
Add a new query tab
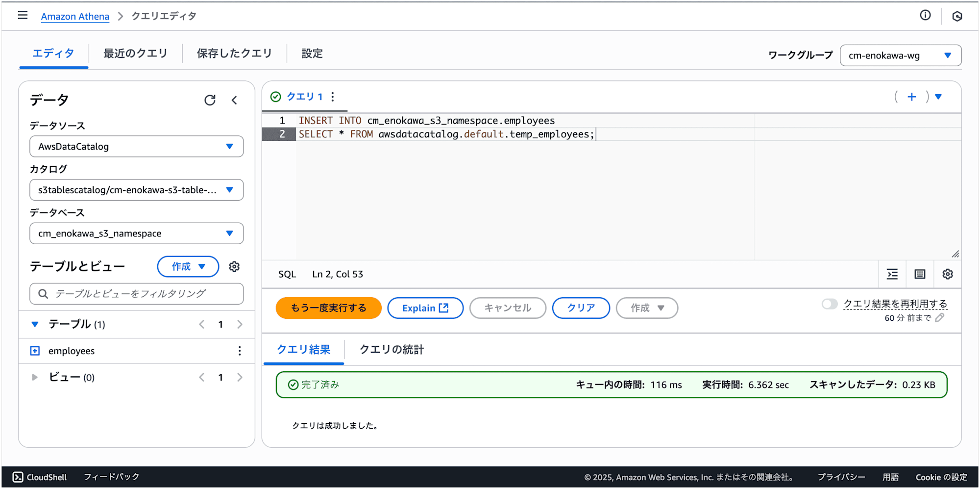(x=912, y=97)
